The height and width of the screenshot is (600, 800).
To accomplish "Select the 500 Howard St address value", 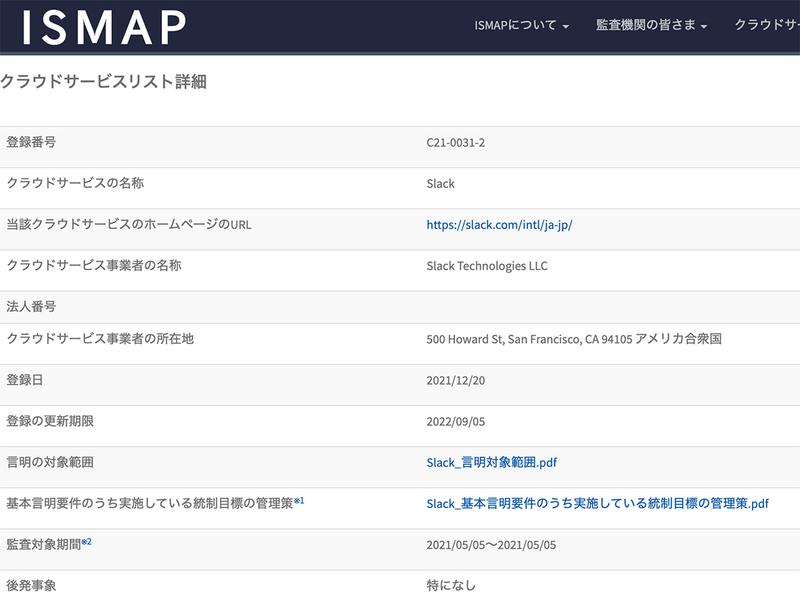I will [x=574, y=339].
